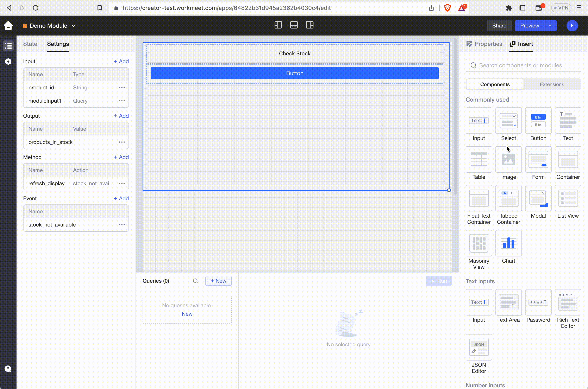Select the Table component icon

click(x=478, y=160)
